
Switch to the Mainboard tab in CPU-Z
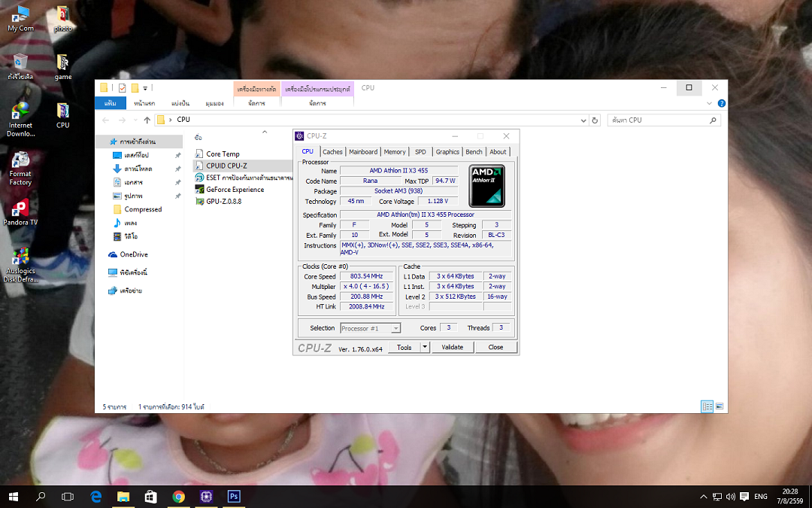click(363, 152)
